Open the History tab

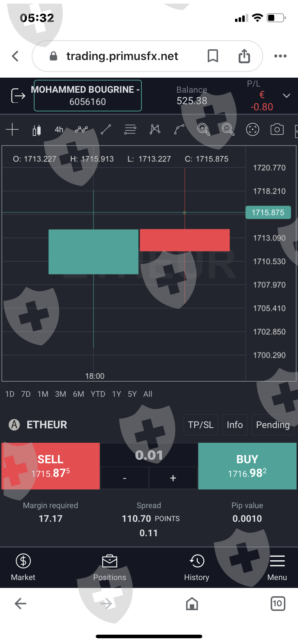(197, 567)
